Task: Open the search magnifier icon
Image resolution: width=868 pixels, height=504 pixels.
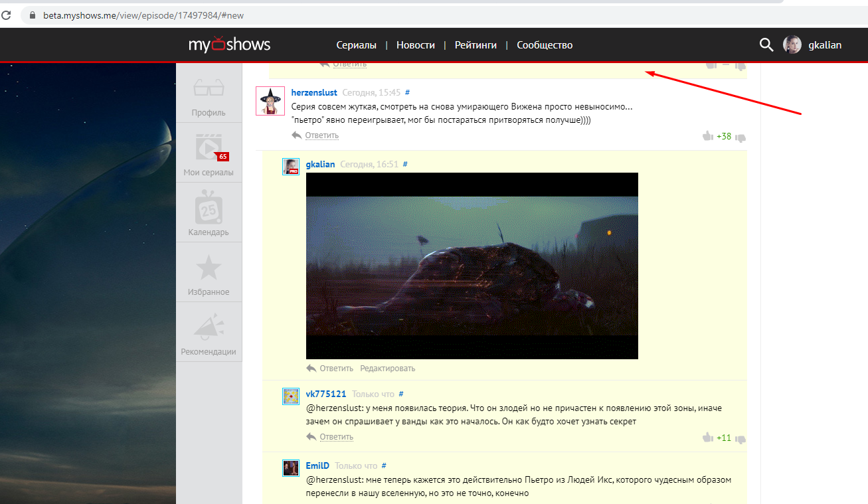Action: coord(766,45)
